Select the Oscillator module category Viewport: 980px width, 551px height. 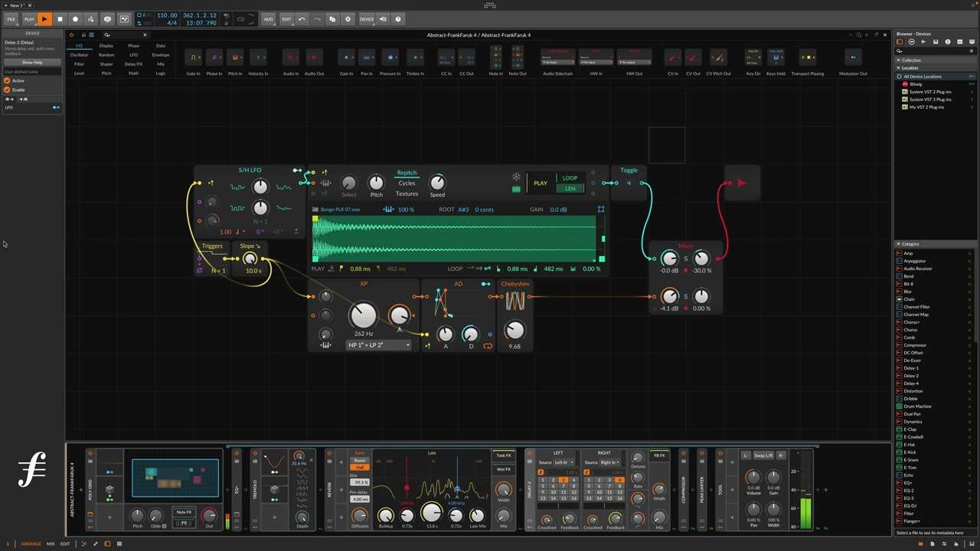(79, 55)
